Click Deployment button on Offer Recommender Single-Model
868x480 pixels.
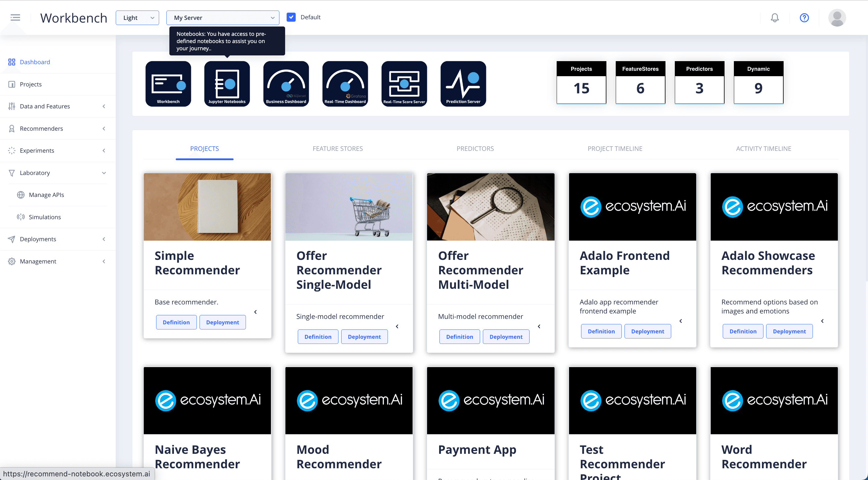coord(364,336)
